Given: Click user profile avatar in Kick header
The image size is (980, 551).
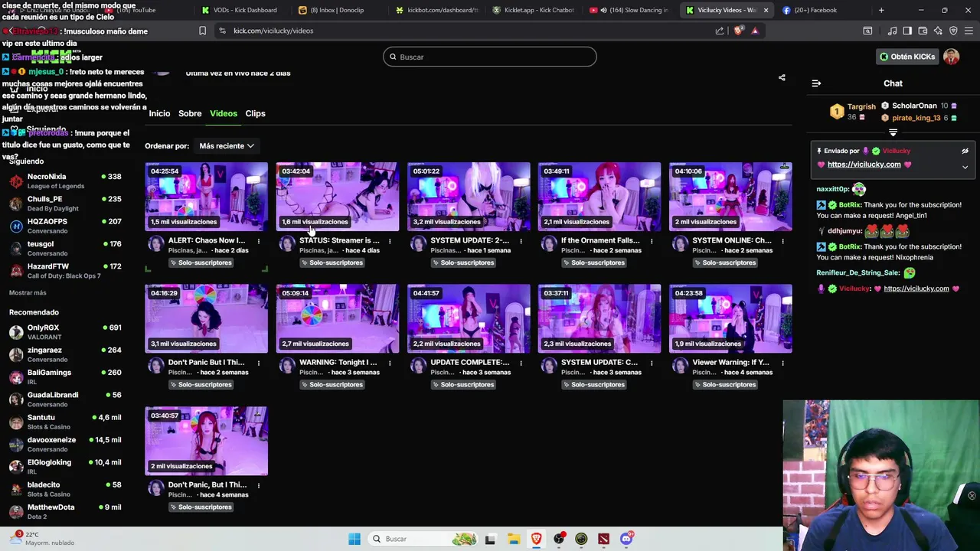Looking at the screenshot, I should [951, 57].
